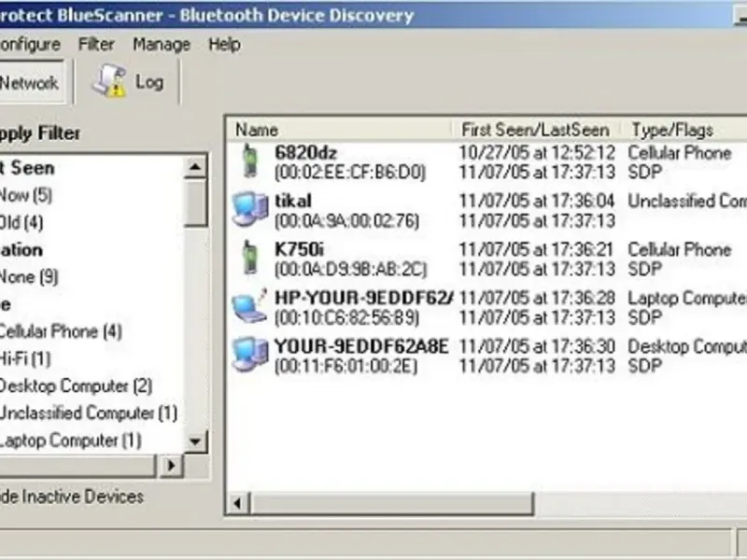Select the device named 6820dz
Viewport: 747px width, 560px height.
[x=306, y=153]
